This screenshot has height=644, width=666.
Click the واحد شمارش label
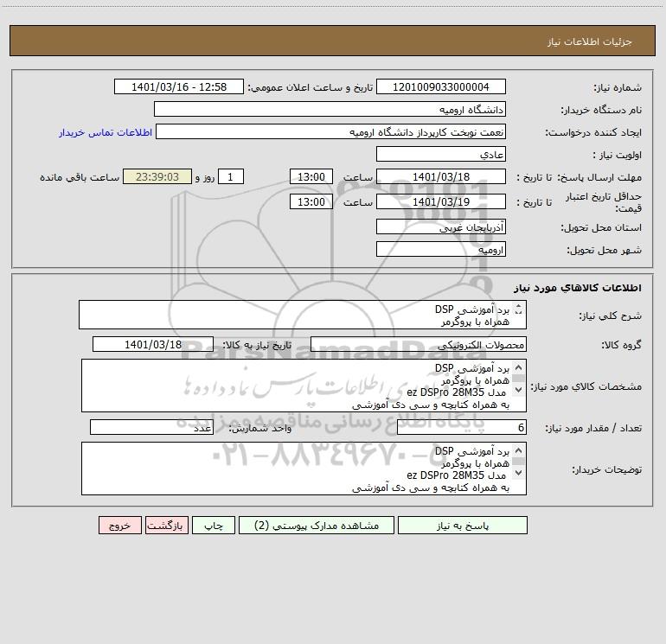pyautogui.click(x=260, y=429)
